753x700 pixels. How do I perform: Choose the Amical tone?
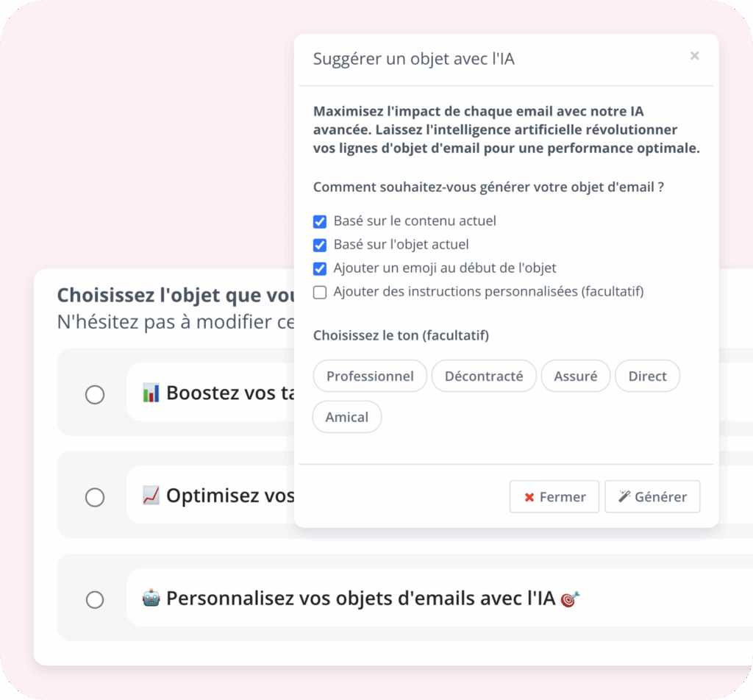(x=347, y=417)
